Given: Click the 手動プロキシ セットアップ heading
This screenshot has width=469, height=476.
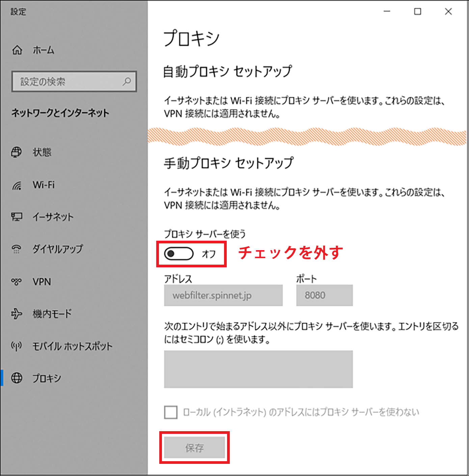Looking at the screenshot, I should point(229,163).
